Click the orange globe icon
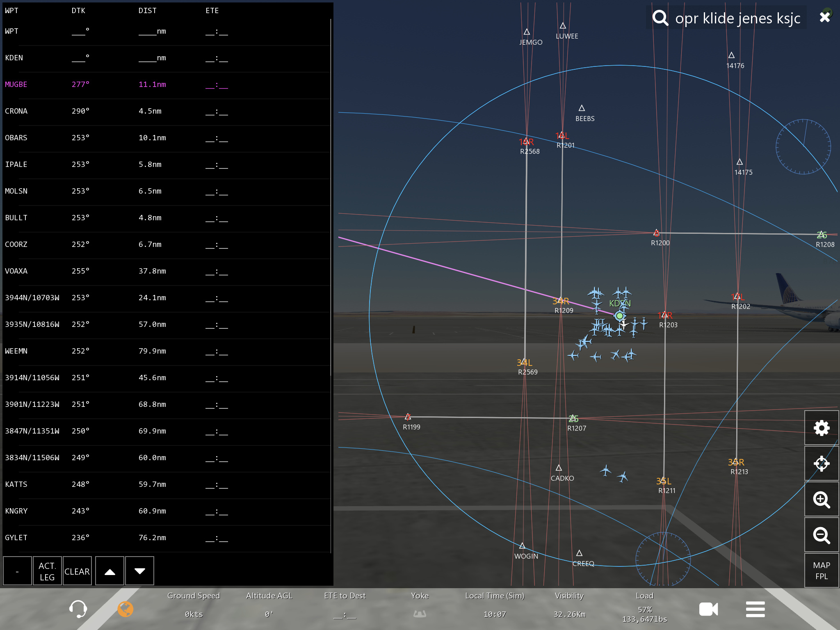The image size is (840, 630). coord(126,609)
